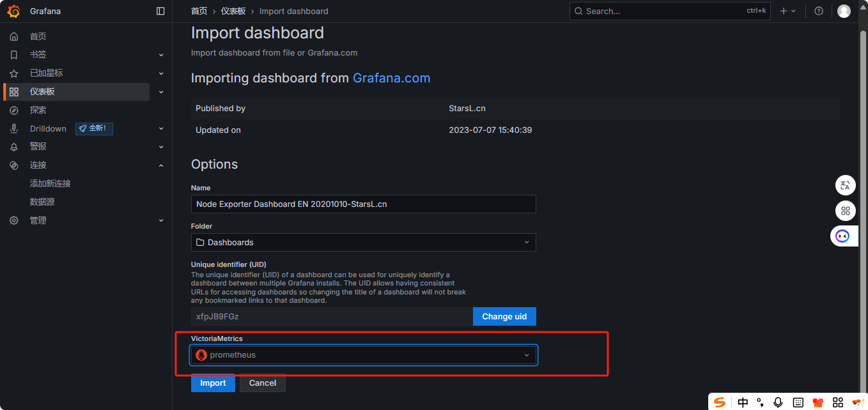
Task: Open 首页 in the sidebar
Action: pos(38,36)
